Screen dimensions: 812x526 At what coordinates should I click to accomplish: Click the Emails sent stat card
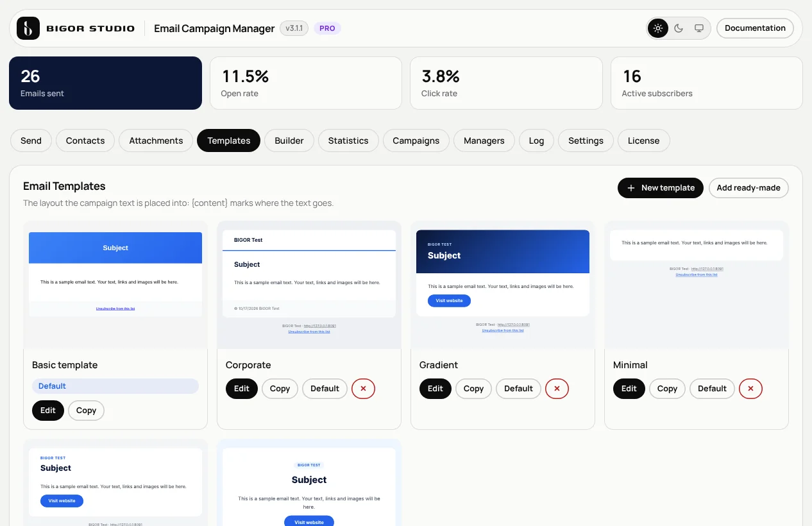(x=105, y=83)
